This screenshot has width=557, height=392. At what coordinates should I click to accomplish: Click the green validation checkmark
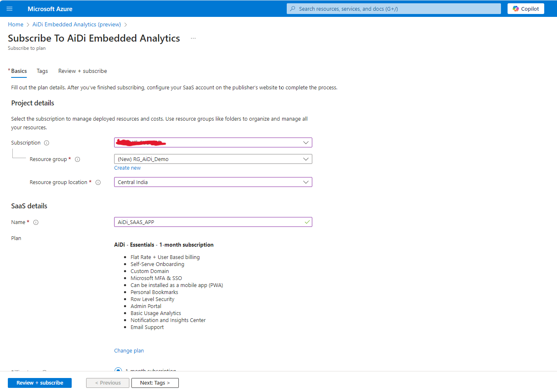coord(307,222)
